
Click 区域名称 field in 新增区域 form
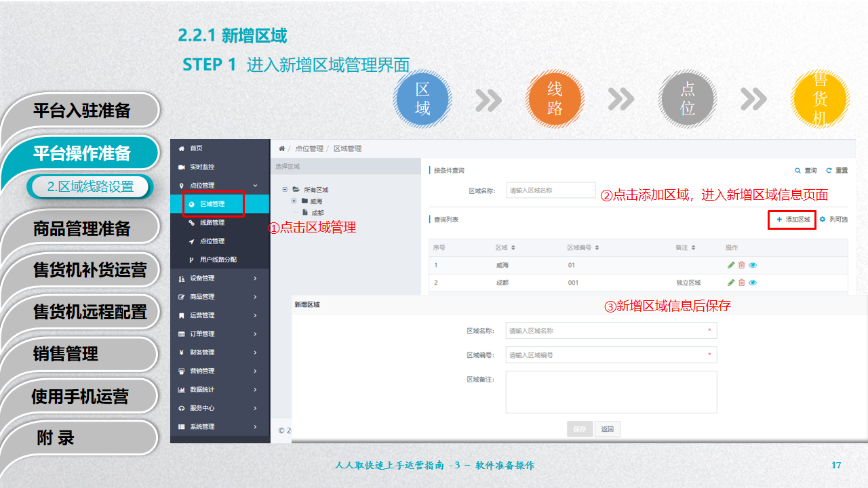click(x=611, y=331)
